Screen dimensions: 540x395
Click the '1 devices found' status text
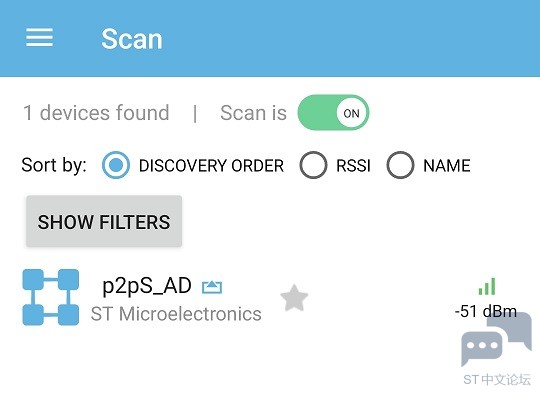click(96, 113)
